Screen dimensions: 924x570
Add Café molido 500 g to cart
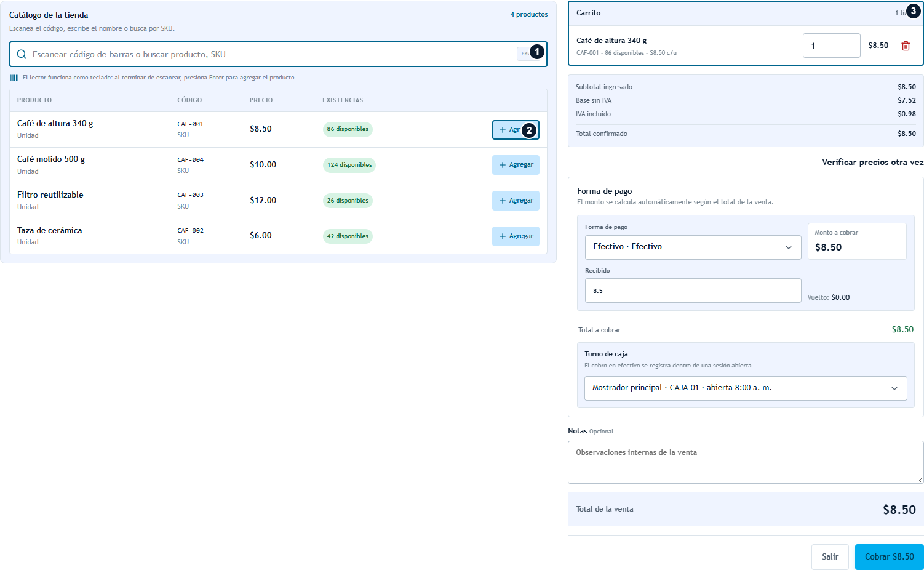click(x=516, y=165)
